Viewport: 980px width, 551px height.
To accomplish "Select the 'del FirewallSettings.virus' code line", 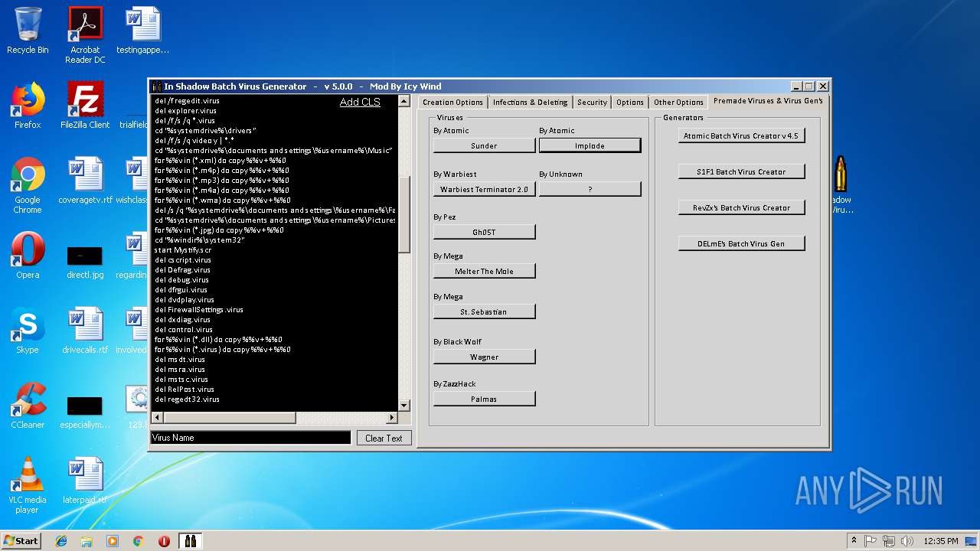I will (x=199, y=310).
